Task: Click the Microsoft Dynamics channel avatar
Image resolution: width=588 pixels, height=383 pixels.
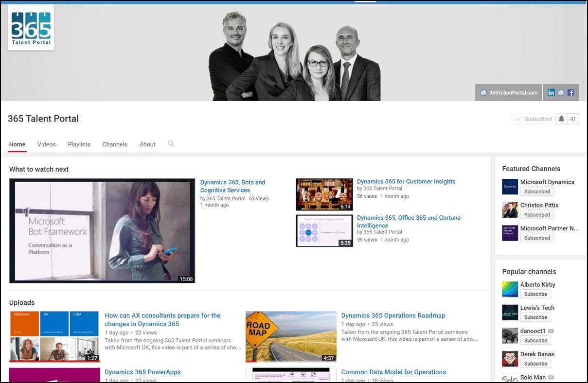Action: (x=510, y=187)
